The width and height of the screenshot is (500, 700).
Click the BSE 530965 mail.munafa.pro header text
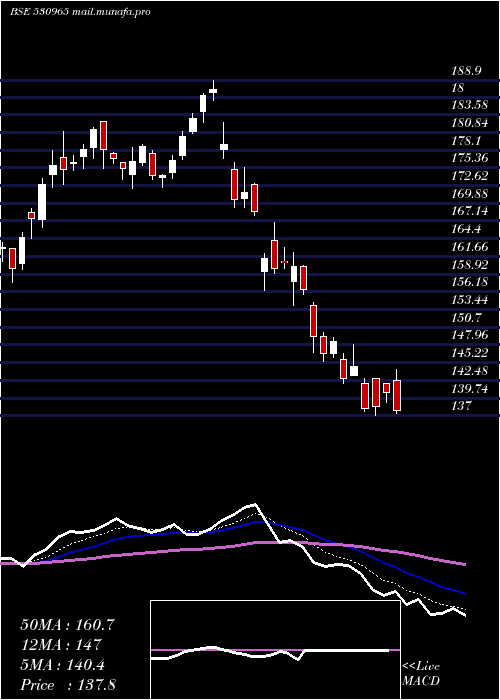coord(80,12)
